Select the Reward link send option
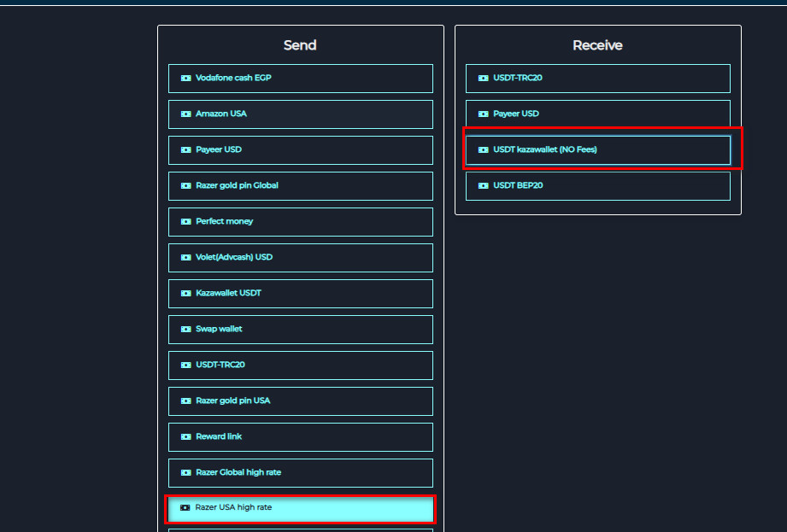The image size is (787, 532). 300,436
